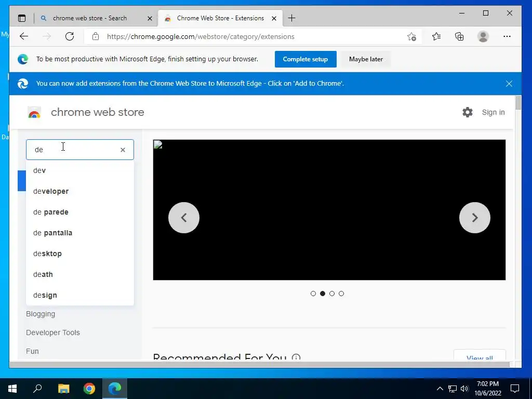Screen dimensions: 532x399
Task: Select third carousel dot indicator
Action: pyautogui.click(x=332, y=294)
